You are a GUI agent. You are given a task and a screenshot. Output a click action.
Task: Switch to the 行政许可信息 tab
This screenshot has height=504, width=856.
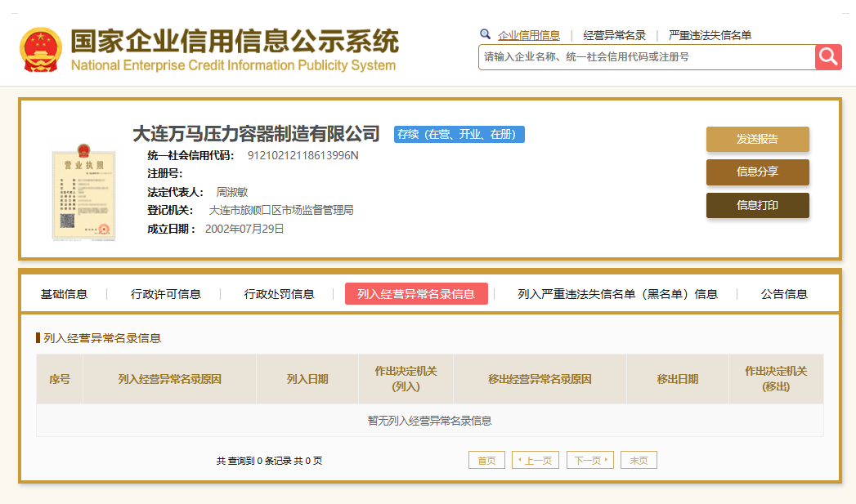click(165, 294)
